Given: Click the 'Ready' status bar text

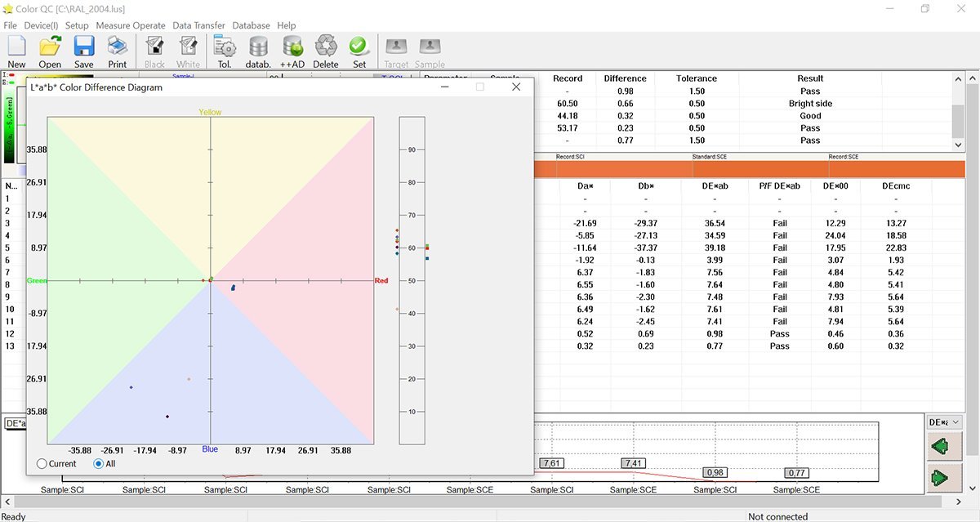Looking at the screenshot, I should [14, 516].
